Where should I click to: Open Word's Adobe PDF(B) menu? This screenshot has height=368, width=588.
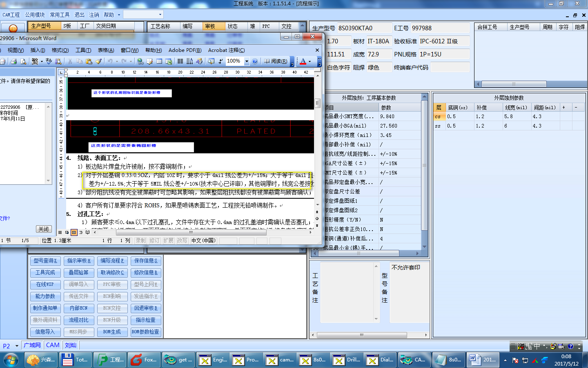pyautogui.click(x=185, y=50)
